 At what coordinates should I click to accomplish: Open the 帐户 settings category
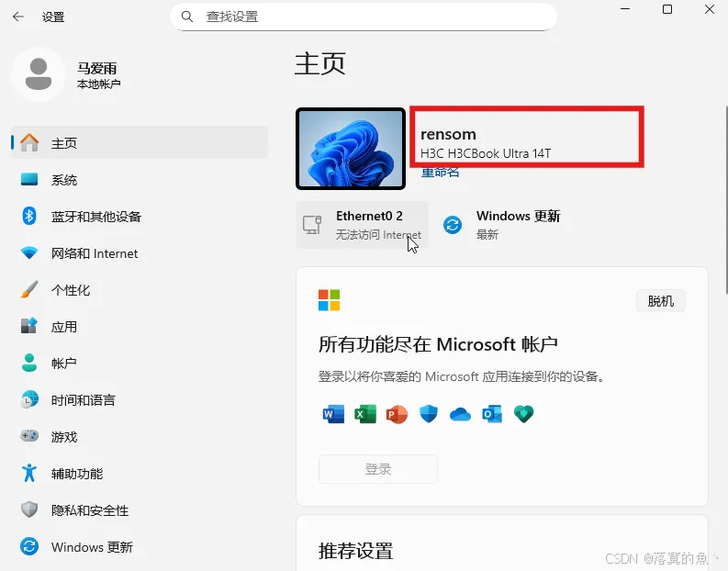tap(140, 363)
